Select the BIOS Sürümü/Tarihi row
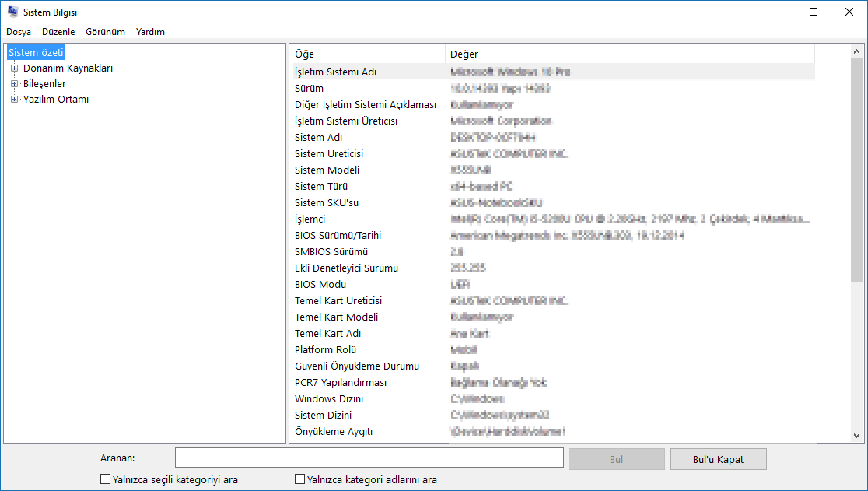Image resolution: width=868 pixels, height=491 pixels. point(554,235)
